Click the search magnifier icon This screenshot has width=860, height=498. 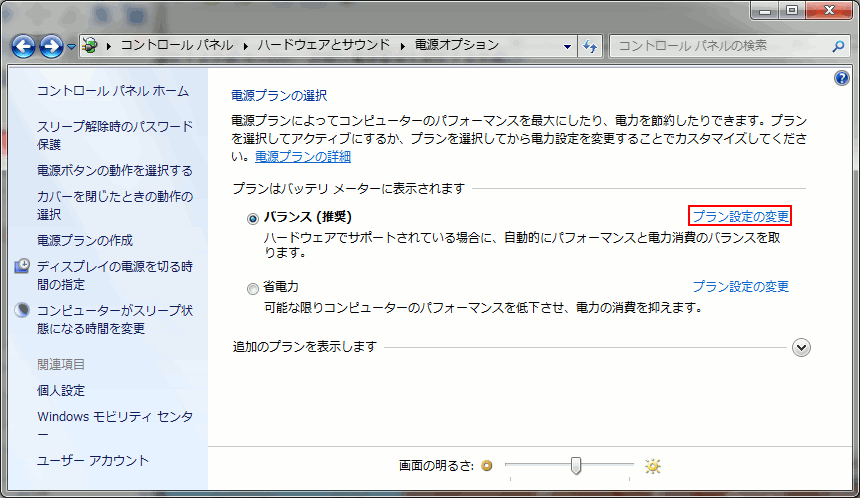[x=838, y=46]
